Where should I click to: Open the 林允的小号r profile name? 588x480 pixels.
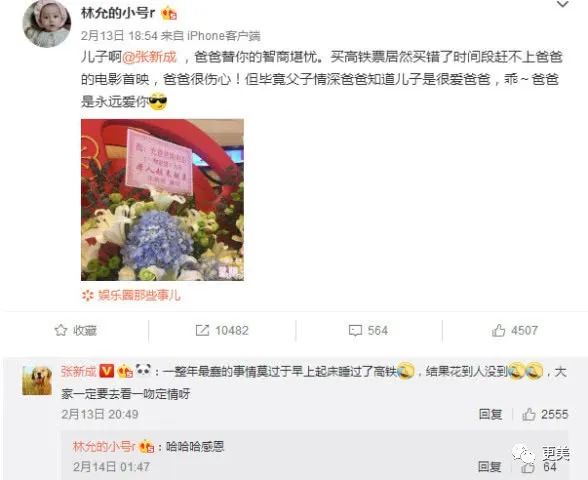(x=118, y=14)
